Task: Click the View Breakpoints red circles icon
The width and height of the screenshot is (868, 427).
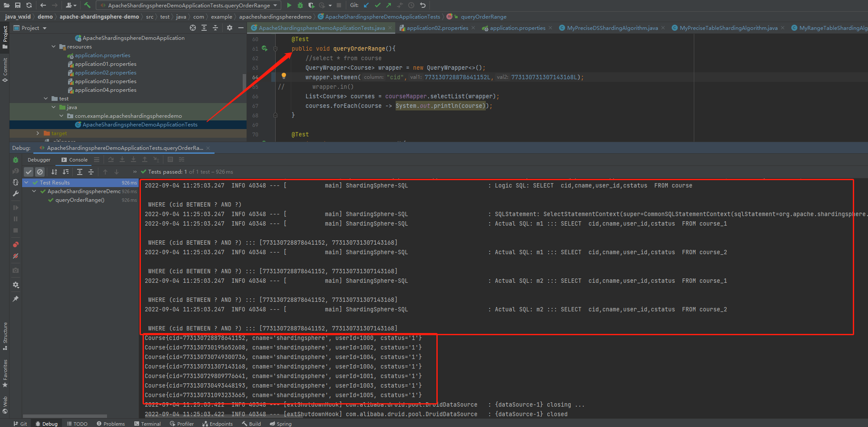Action: 16,245
